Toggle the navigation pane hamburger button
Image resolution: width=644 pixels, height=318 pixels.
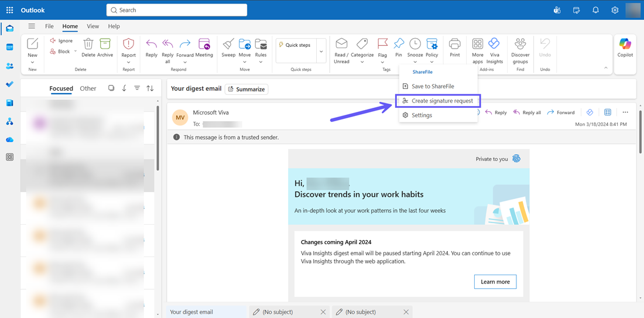point(32,26)
